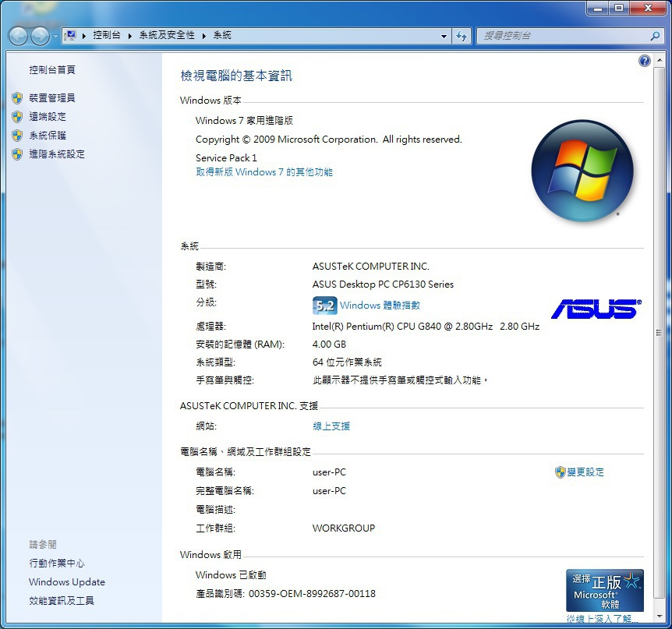672x629 pixels.
Task: Click the 選擇正版 Microsoft 軟體 badge
Action: 605,591
